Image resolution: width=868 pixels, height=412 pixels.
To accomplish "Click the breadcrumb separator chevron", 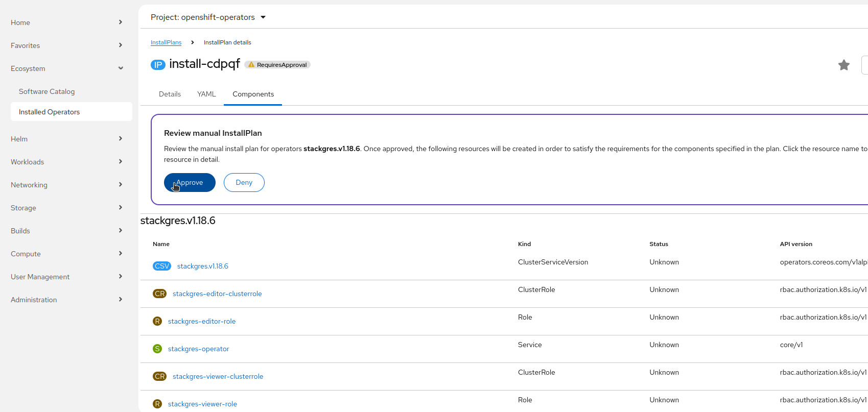I will pyautogui.click(x=193, y=42).
